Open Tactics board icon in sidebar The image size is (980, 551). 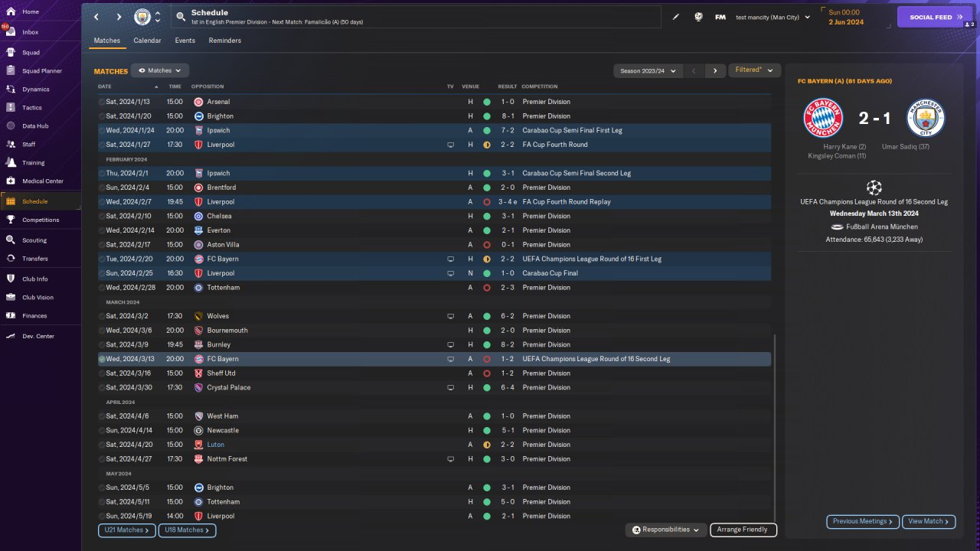pos(11,108)
